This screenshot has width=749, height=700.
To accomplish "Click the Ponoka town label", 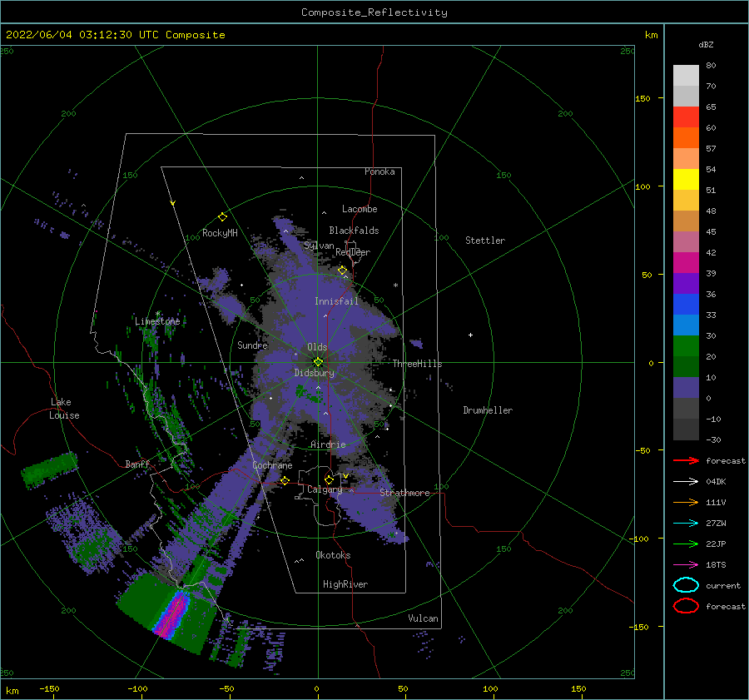I will pyautogui.click(x=379, y=171).
